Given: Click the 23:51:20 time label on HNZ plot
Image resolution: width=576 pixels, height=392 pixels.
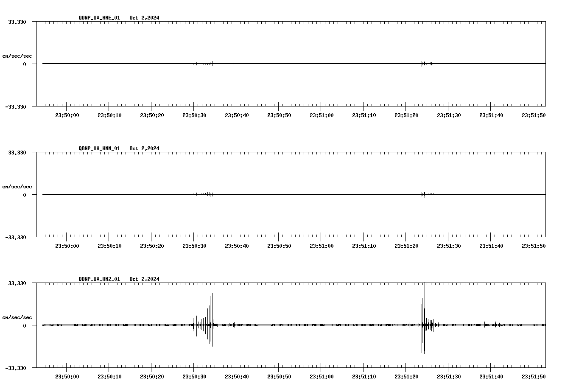Looking at the screenshot, I should click(x=406, y=377).
